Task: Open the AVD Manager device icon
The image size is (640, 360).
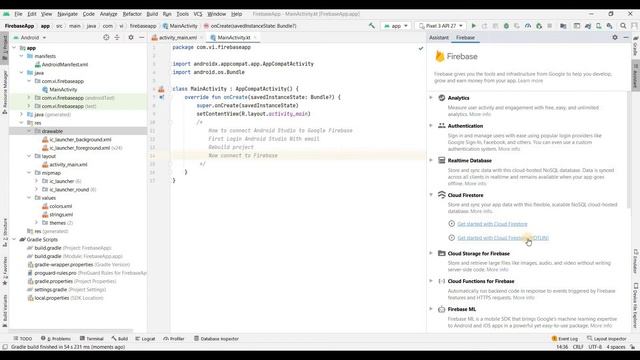Action: 598,26
